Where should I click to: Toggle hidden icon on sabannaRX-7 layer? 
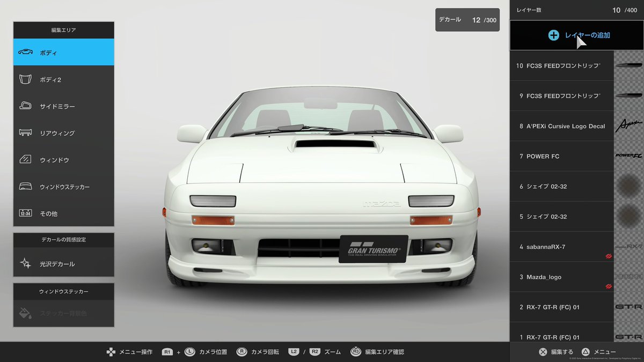click(608, 256)
